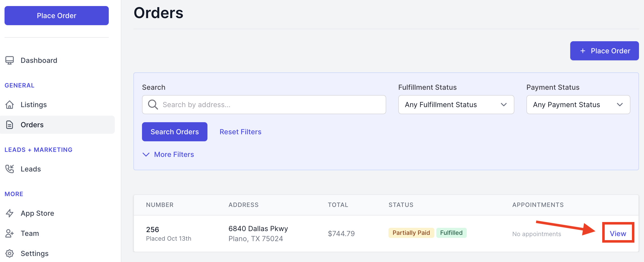This screenshot has width=644, height=262.
Task: Click the Partially Paid status badge
Action: [411, 233]
